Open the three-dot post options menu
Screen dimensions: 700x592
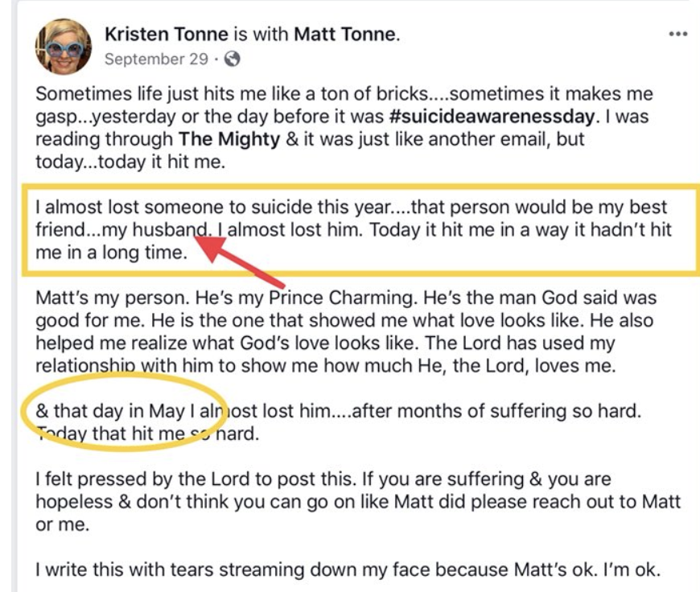click(677, 34)
